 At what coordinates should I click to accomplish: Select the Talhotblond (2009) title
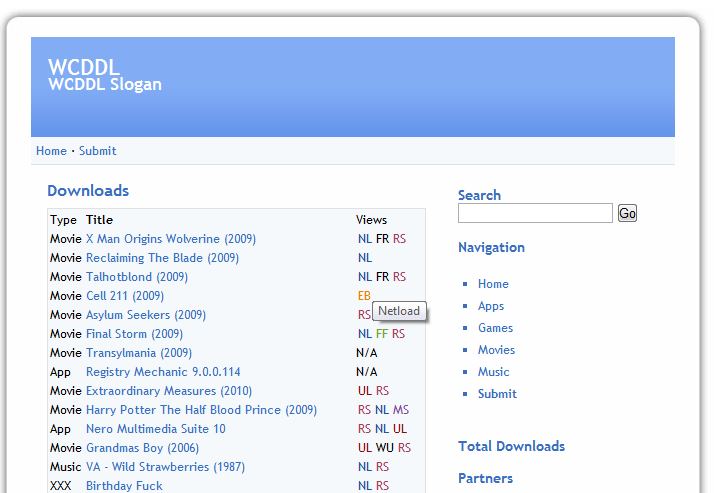pyautogui.click(x=137, y=277)
